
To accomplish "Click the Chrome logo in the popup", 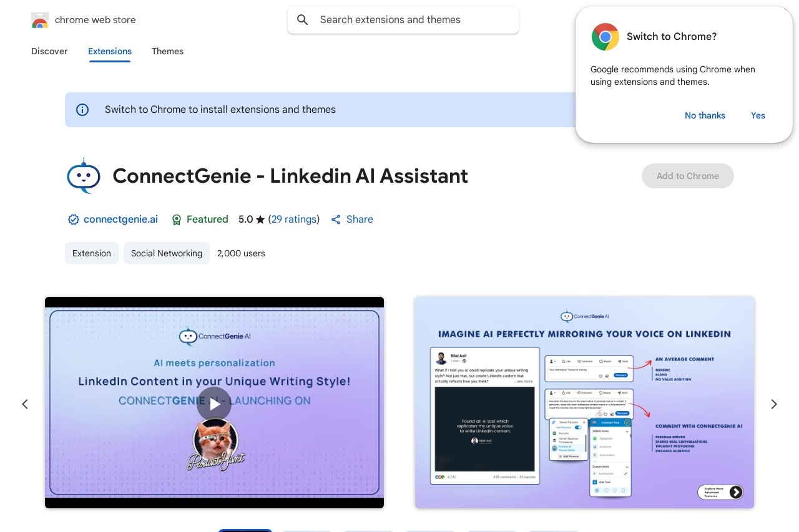I will [x=605, y=37].
